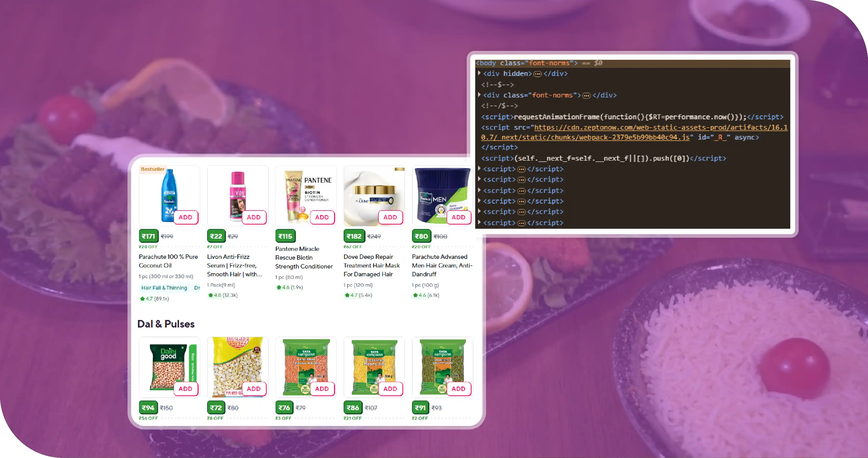Expand the div class font-norms node arrow

(x=479, y=95)
